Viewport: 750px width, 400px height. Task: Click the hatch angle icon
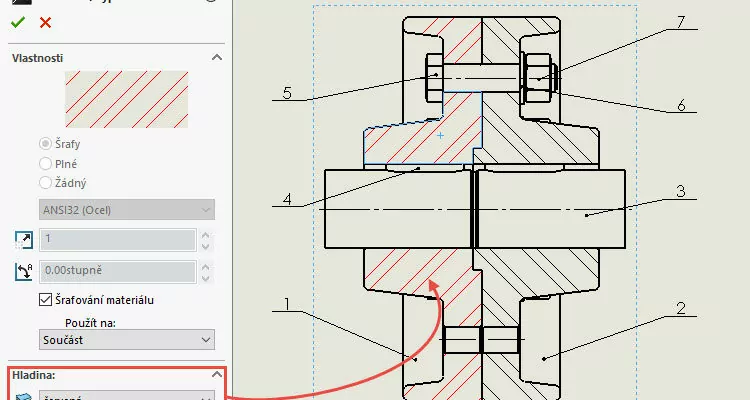coord(24,271)
